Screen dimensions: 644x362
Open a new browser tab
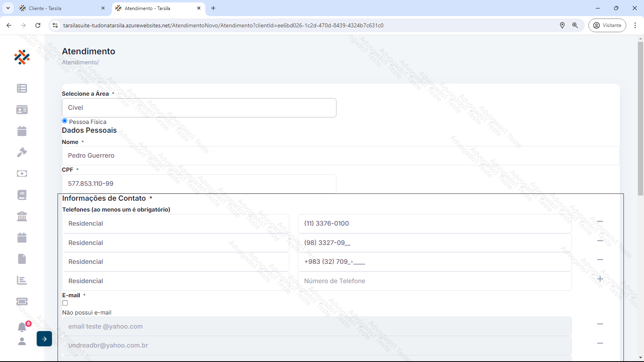pyautogui.click(x=213, y=8)
